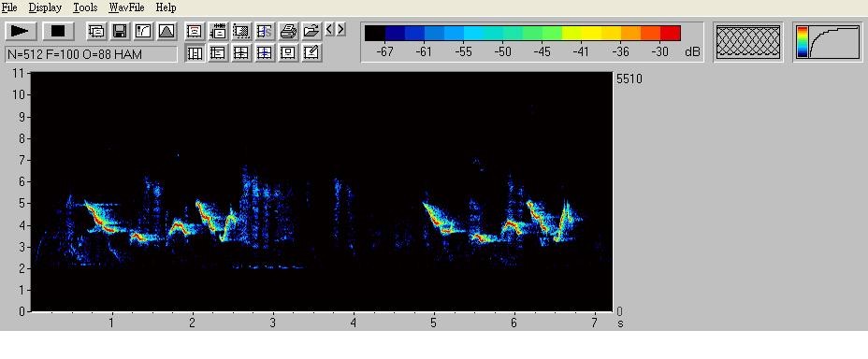The image size is (868, 359).
Task: Open a file with the folder icon
Action: [311, 31]
